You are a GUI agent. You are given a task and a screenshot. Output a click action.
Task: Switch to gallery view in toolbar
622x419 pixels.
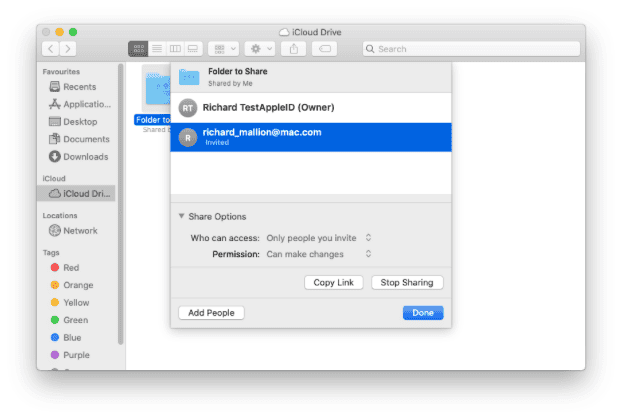[193, 49]
